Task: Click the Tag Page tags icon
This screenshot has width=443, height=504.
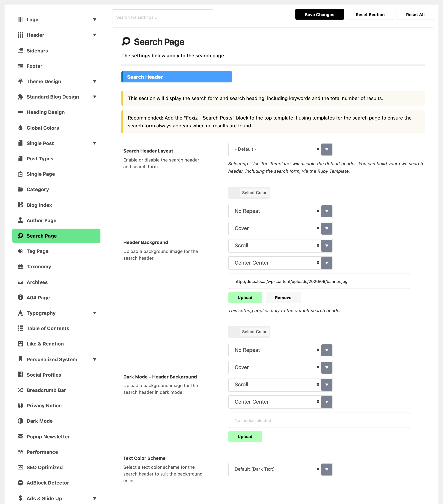Action: (x=20, y=251)
